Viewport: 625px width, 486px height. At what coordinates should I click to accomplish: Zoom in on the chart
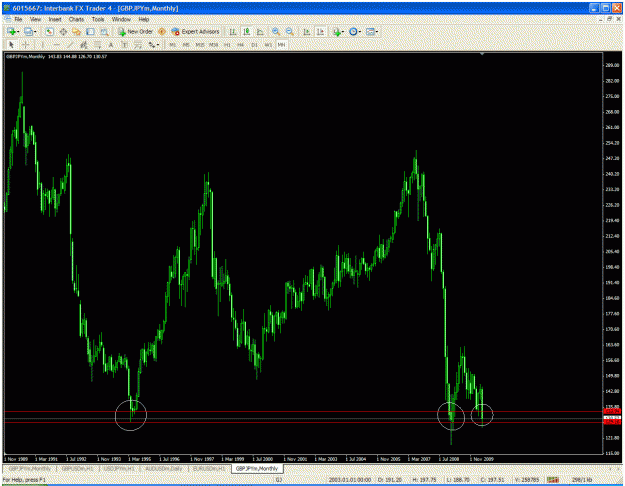point(275,31)
